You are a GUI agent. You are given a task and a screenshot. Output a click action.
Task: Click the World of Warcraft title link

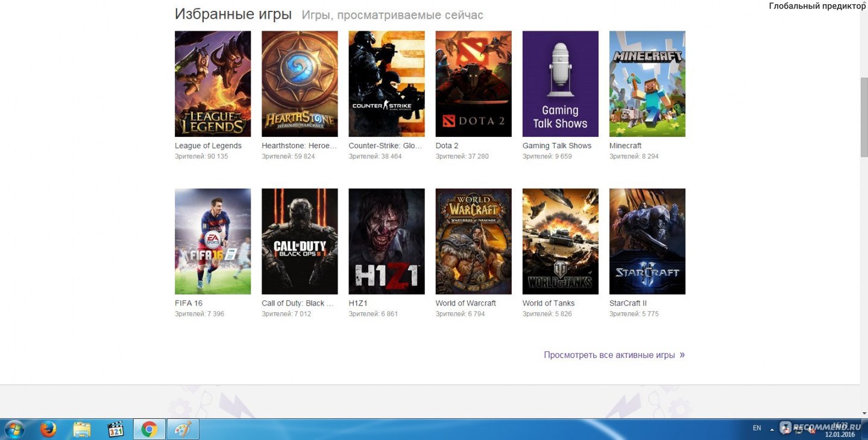465,303
